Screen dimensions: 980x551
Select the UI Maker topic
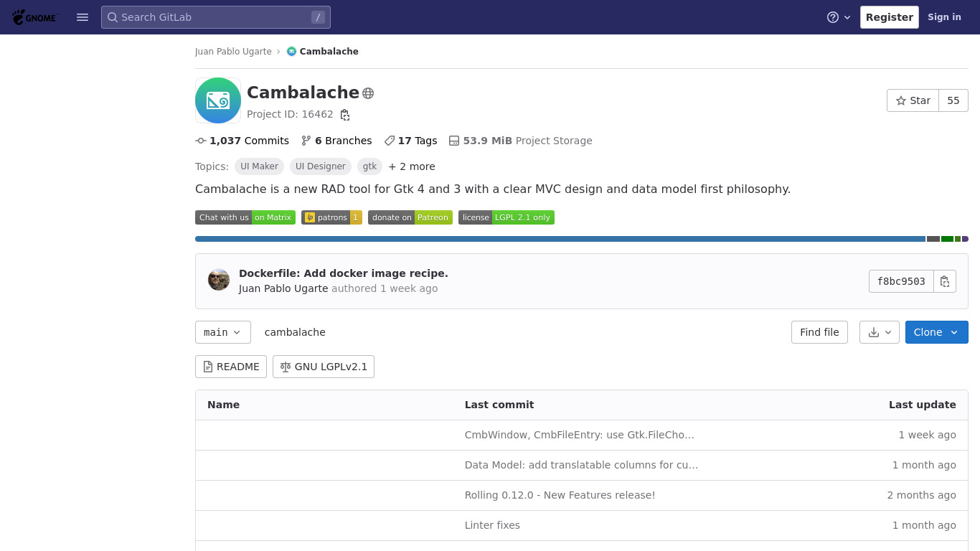click(x=259, y=166)
